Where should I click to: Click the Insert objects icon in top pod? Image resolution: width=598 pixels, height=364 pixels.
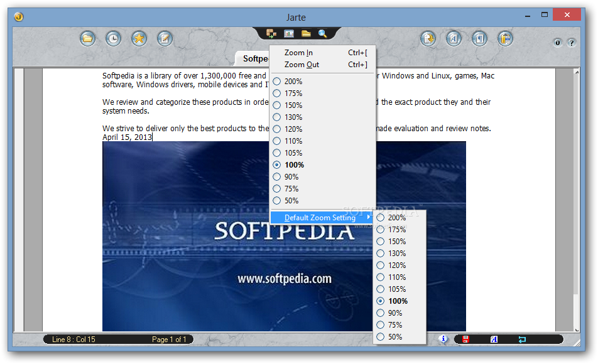[271, 33]
